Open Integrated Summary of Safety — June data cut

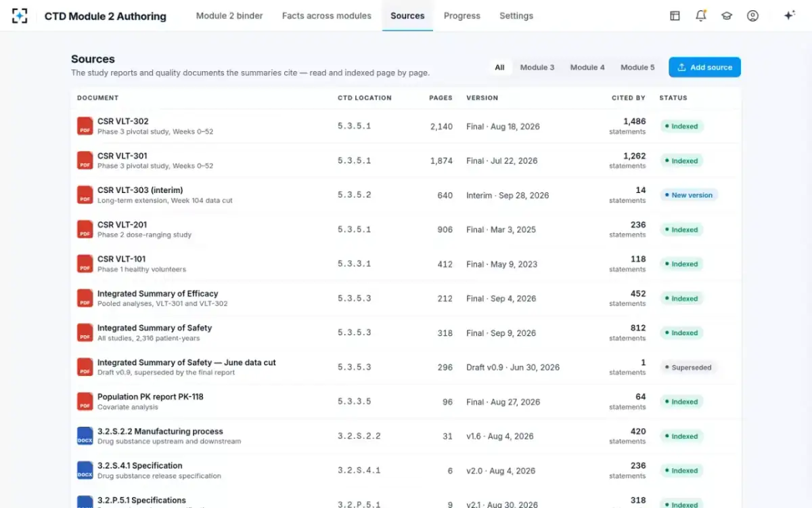tap(187, 362)
